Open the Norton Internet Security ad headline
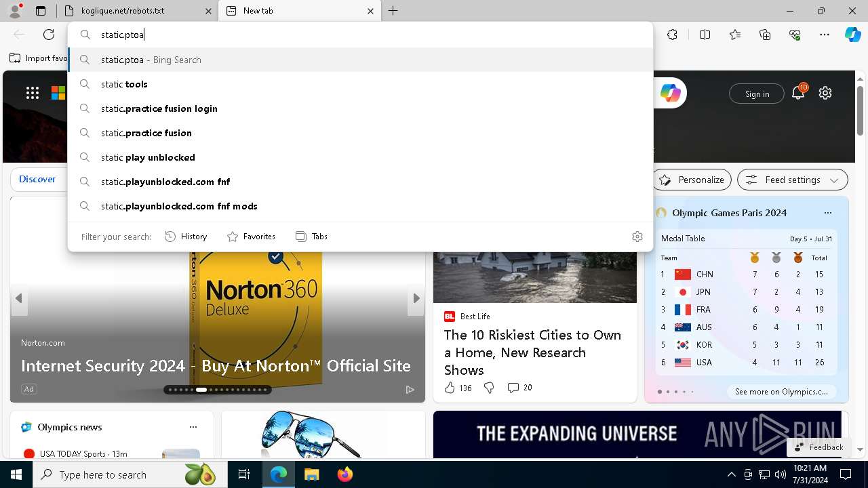Viewport: 868px width, 488px height. click(x=216, y=366)
